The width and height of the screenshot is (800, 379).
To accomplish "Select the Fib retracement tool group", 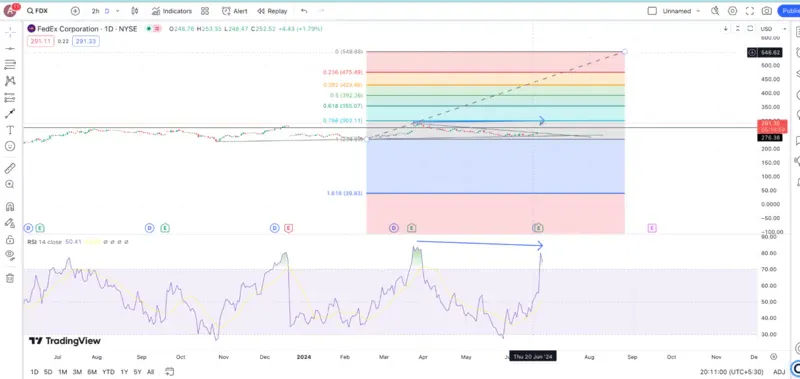I will tap(10, 65).
